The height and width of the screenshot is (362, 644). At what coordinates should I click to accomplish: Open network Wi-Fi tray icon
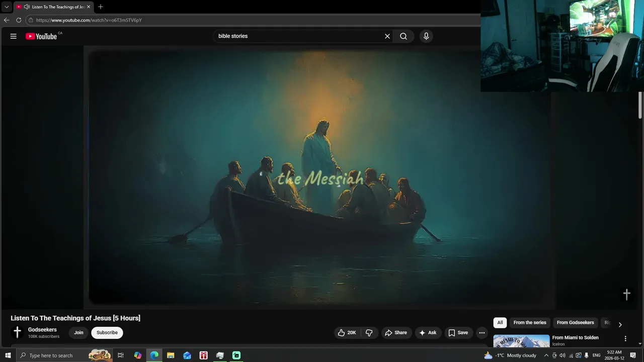[571, 355]
